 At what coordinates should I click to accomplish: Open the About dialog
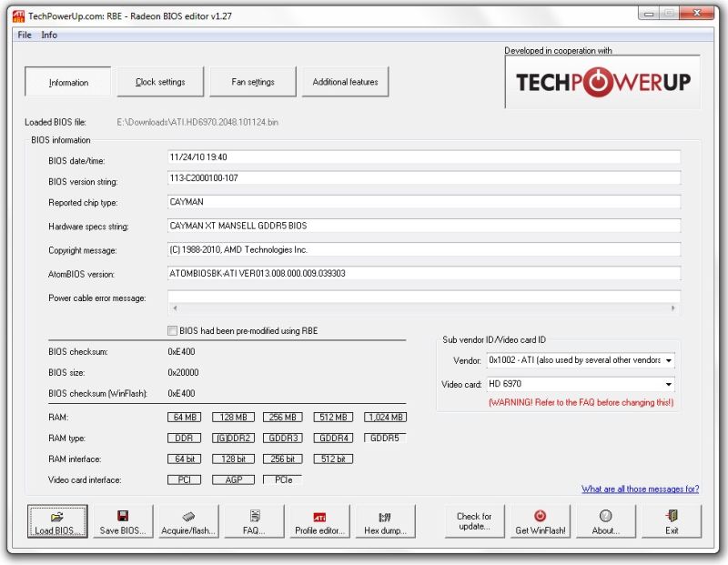[x=606, y=520]
